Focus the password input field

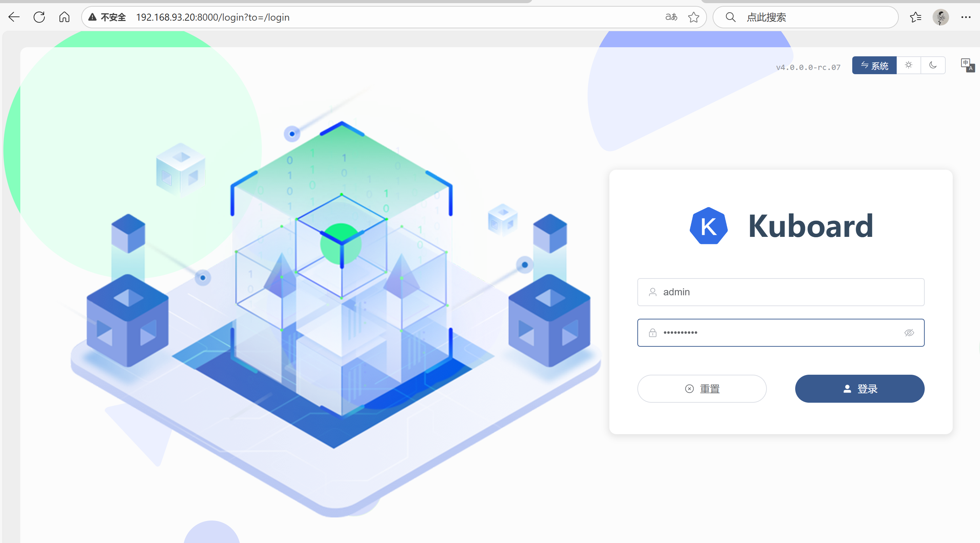[x=780, y=333]
